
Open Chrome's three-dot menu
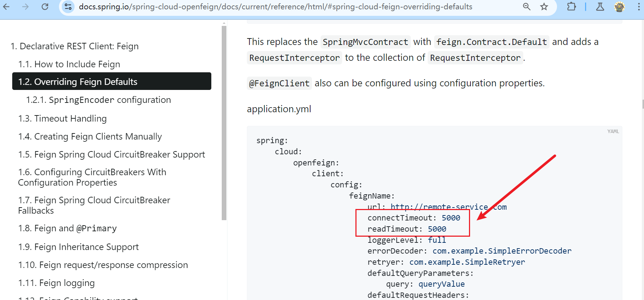[x=639, y=6]
